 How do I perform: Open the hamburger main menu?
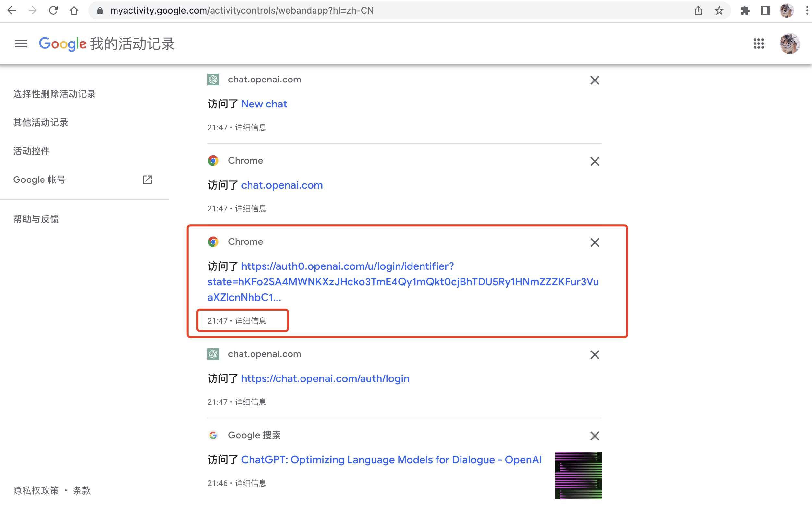pyautogui.click(x=20, y=43)
